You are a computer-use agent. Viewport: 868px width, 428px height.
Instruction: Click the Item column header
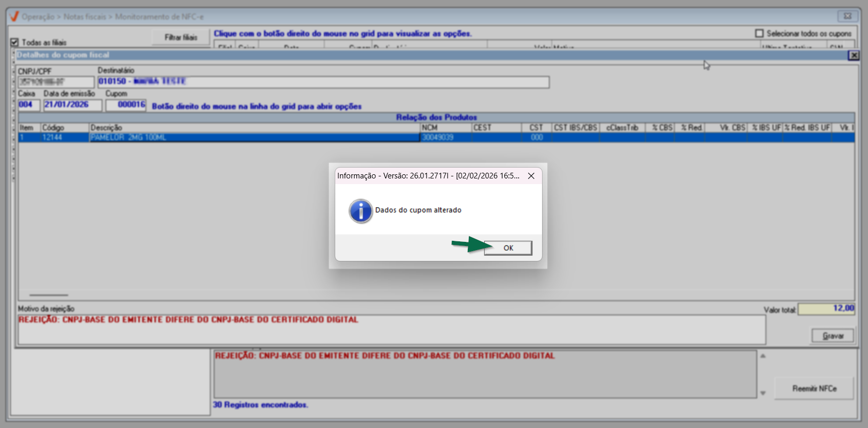(x=29, y=128)
